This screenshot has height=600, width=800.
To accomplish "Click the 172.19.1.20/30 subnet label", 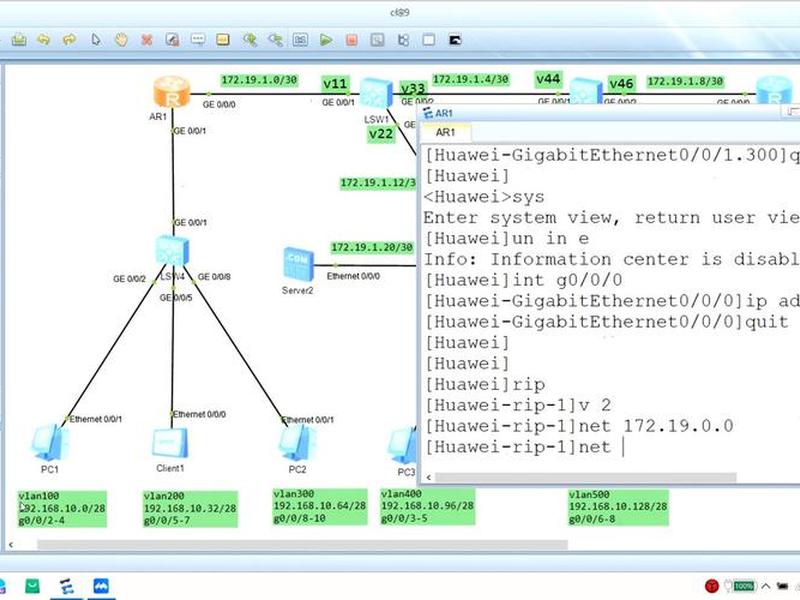I will point(372,247).
